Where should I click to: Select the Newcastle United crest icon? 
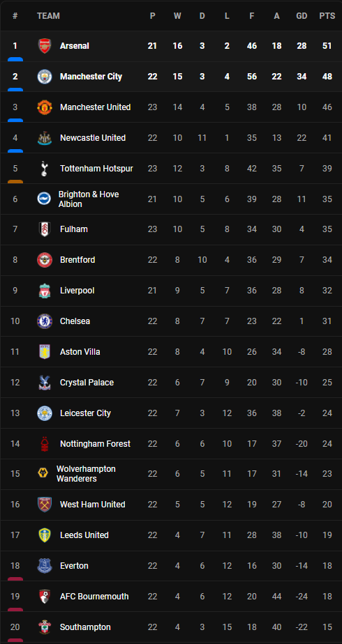pos(45,137)
